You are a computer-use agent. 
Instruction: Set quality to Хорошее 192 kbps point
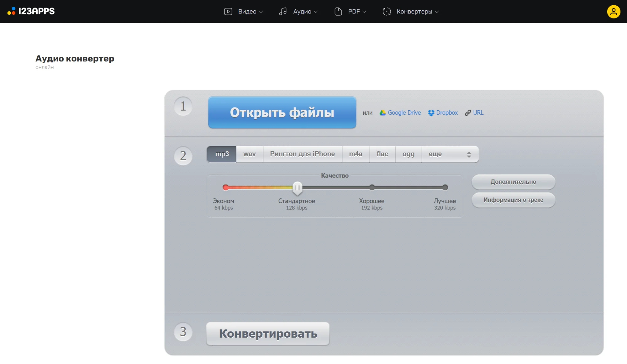click(372, 188)
